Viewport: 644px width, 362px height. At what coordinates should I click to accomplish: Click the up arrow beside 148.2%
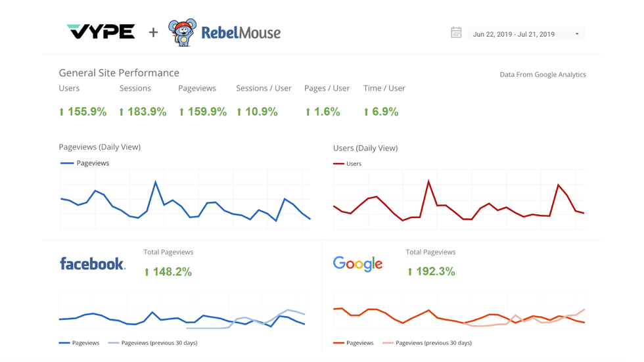(x=147, y=272)
